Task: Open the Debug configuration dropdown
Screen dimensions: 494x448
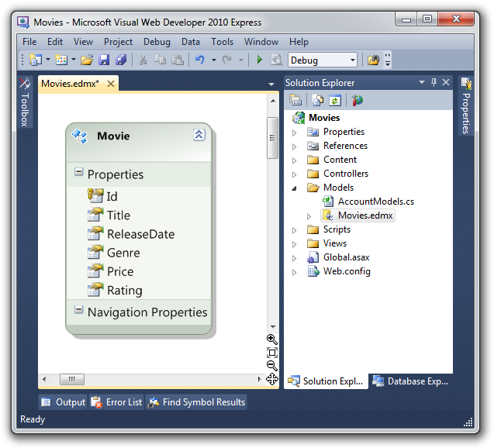Action: pos(353,60)
